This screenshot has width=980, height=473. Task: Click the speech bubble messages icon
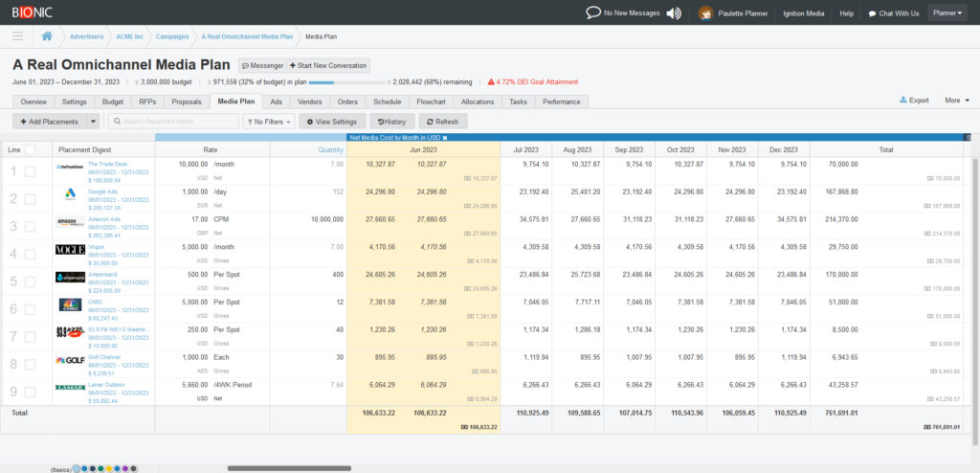[593, 13]
